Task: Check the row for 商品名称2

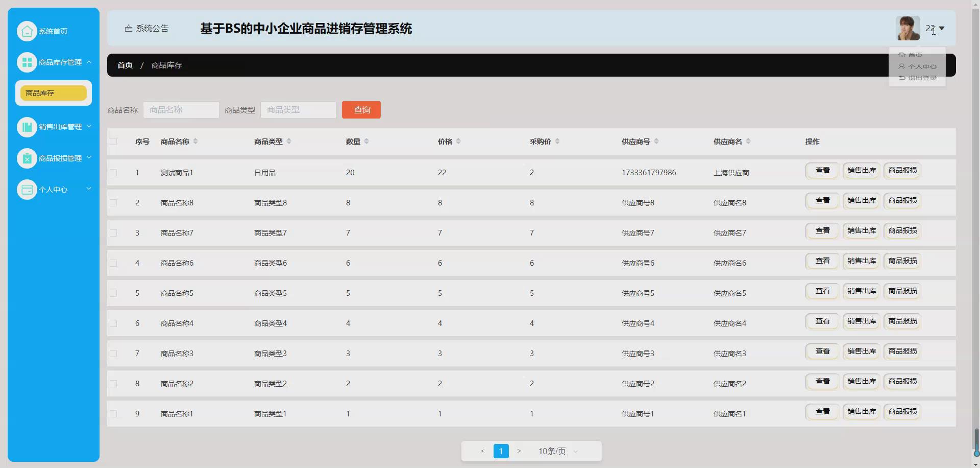Action: tap(113, 384)
